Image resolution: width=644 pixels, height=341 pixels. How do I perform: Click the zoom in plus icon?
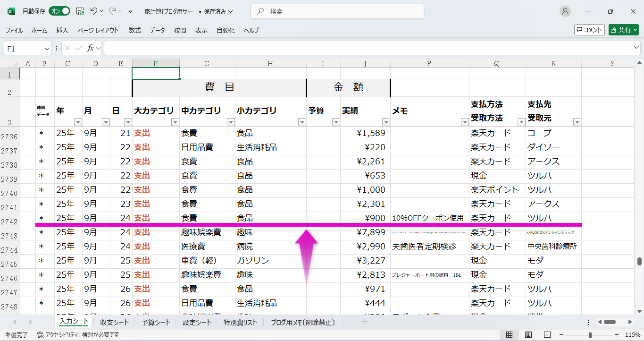(x=615, y=335)
